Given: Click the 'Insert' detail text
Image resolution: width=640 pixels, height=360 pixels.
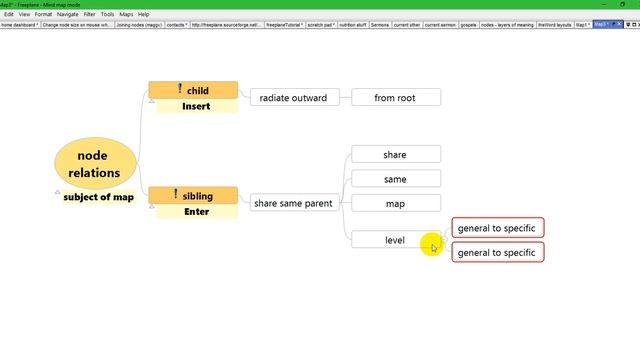Looking at the screenshot, I should click(x=196, y=106).
